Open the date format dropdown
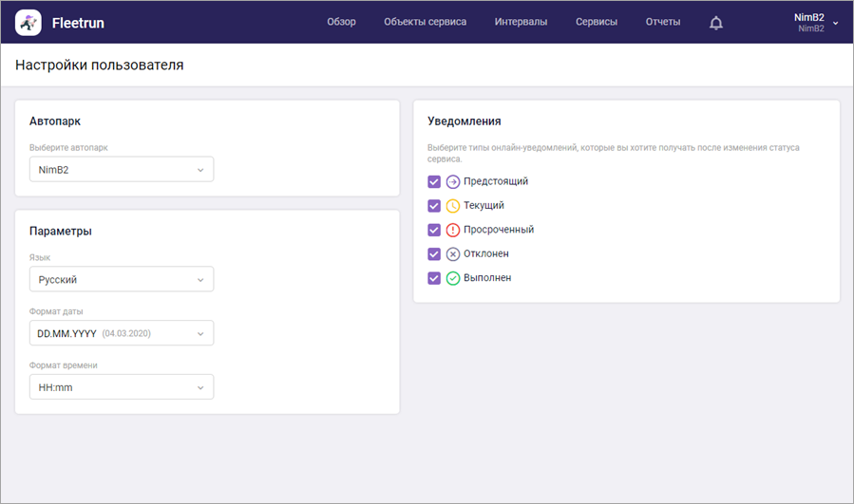This screenshot has width=854, height=504. tap(121, 333)
